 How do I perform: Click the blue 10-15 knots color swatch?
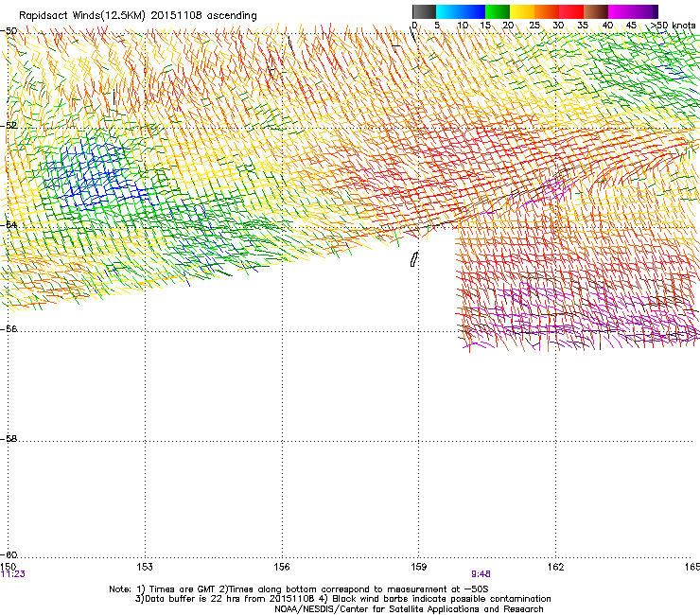point(473,11)
